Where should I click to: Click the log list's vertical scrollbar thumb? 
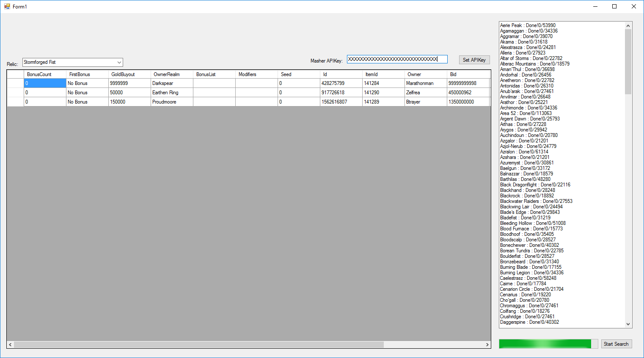[x=628, y=62]
